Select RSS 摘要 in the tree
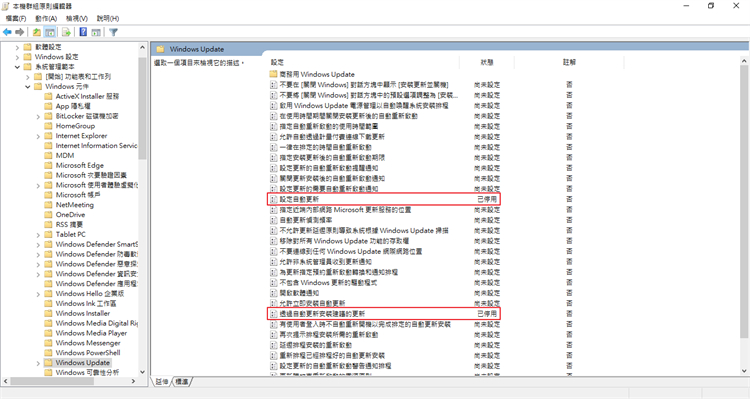The width and height of the screenshot is (750, 399). pyautogui.click(x=69, y=224)
